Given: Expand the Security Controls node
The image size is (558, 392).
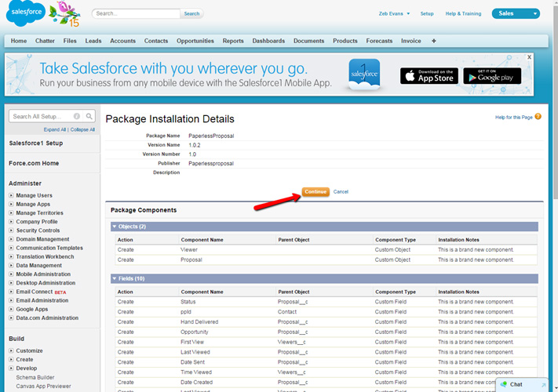Looking at the screenshot, I should click(11, 230).
